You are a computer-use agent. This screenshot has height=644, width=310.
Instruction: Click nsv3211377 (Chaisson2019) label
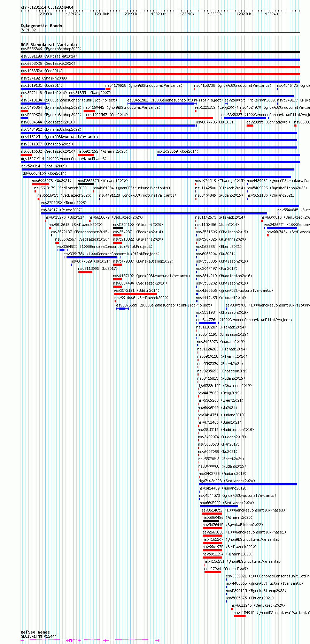pyautogui.click(x=47, y=144)
